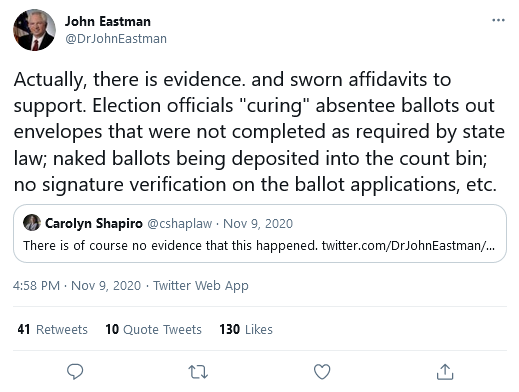
Task: Like the tweet with the heart icon
Action: (322, 371)
